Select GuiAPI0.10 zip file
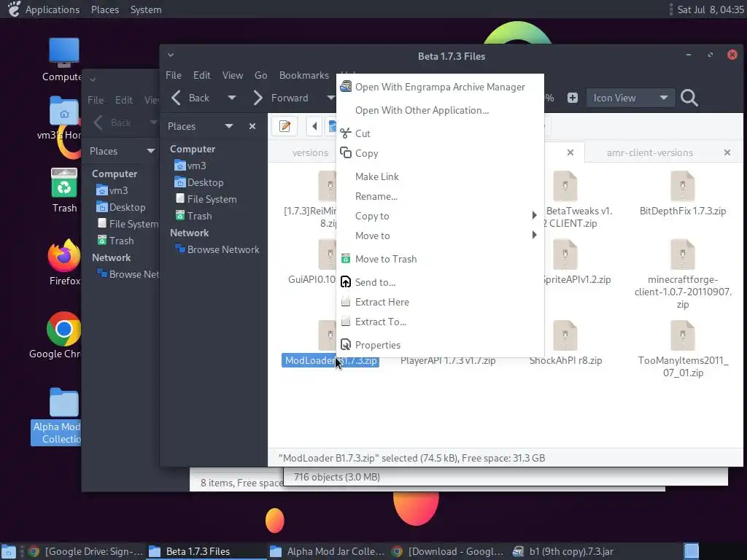Screen dimensions: 747x560 pyautogui.click(x=313, y=262)
